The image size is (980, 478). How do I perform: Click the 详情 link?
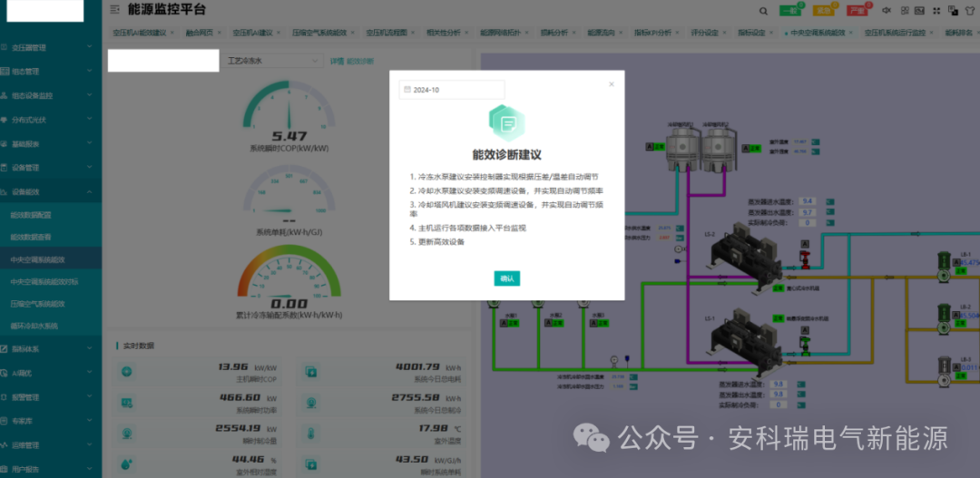coord(337,62)
